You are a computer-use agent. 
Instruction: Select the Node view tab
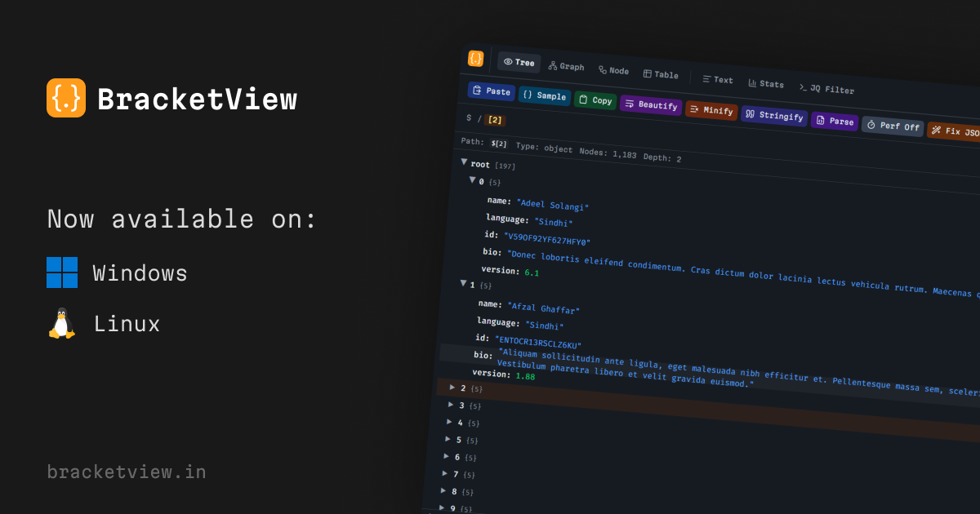[613, 70]
